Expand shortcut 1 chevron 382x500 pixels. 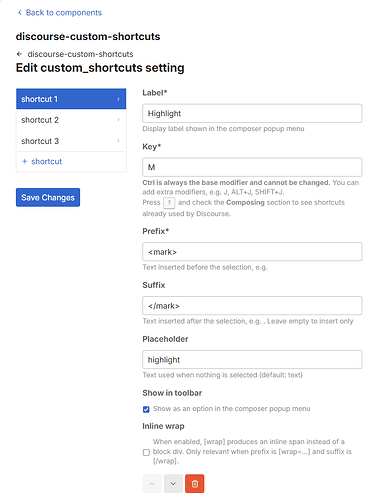[118, 99]
